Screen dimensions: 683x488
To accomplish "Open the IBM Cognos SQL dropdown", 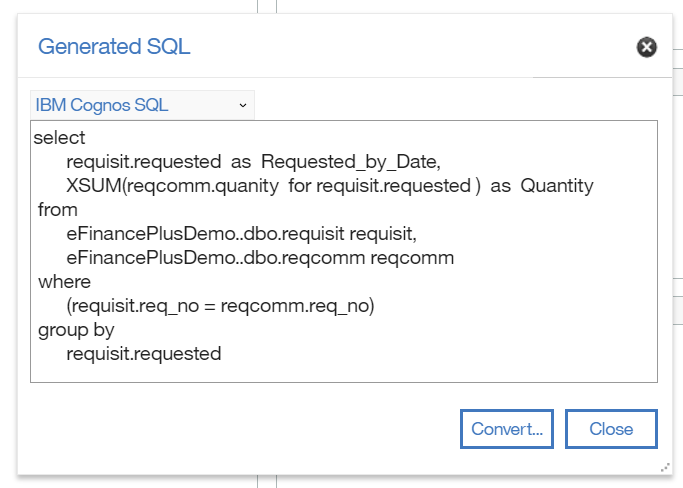I will point(142,105).
